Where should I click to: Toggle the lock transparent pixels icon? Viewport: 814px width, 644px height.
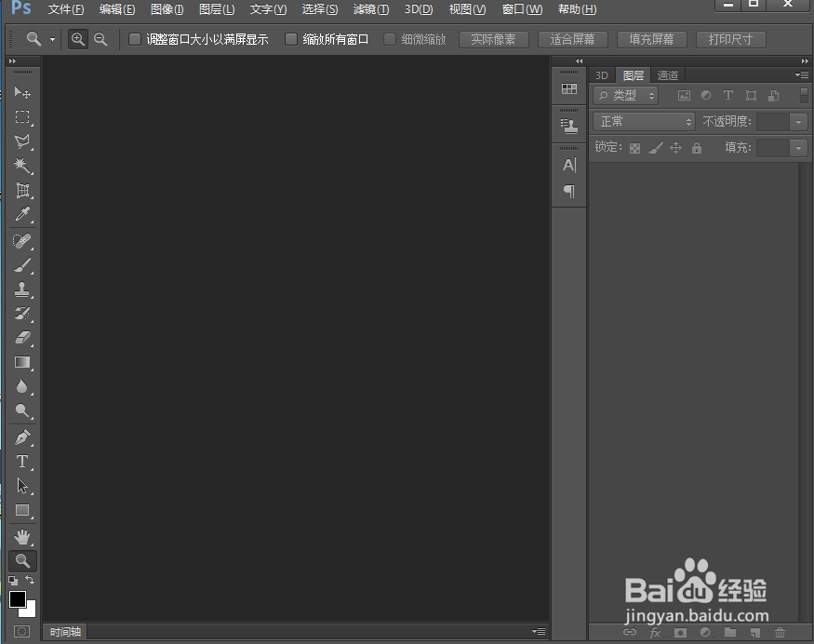point(634,147)
